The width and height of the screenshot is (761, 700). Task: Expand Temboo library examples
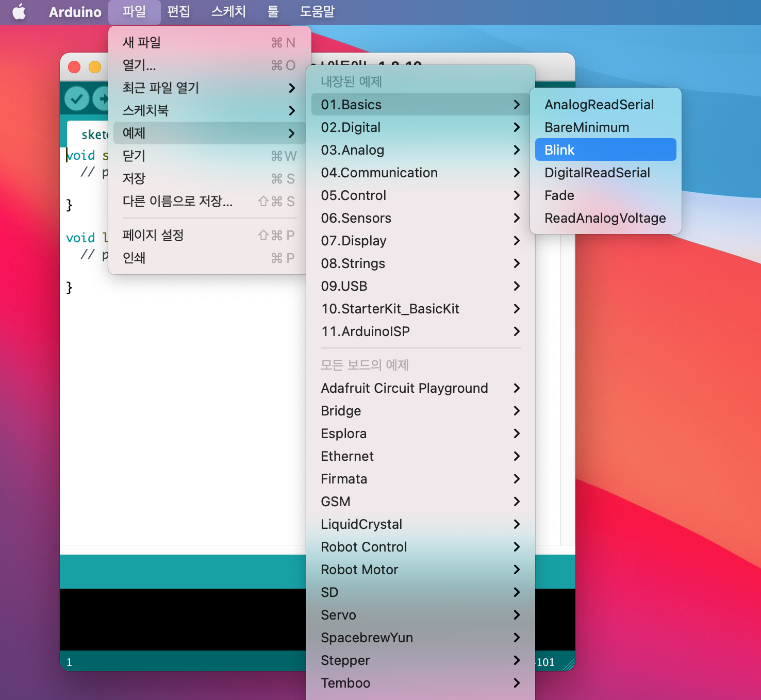(421, 683)
